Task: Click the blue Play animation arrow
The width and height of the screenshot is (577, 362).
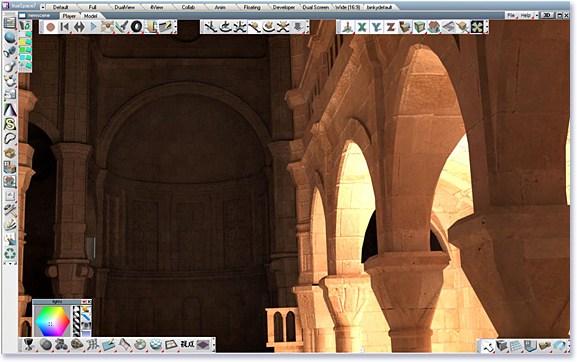Action: [x=93, y=27]
